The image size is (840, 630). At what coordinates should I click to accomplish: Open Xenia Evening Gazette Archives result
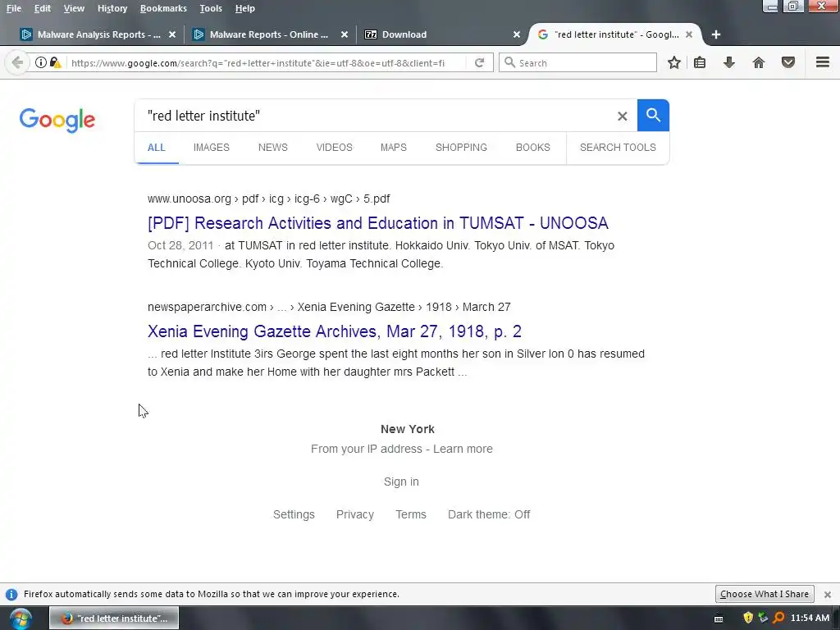tap(335, 331)
